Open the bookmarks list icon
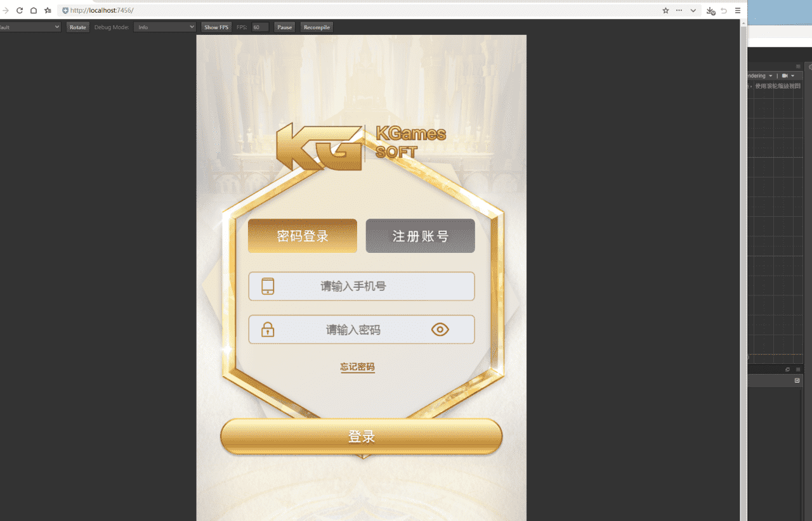The height and width of the screenshot is (521, 812). (x=48, y=10)
